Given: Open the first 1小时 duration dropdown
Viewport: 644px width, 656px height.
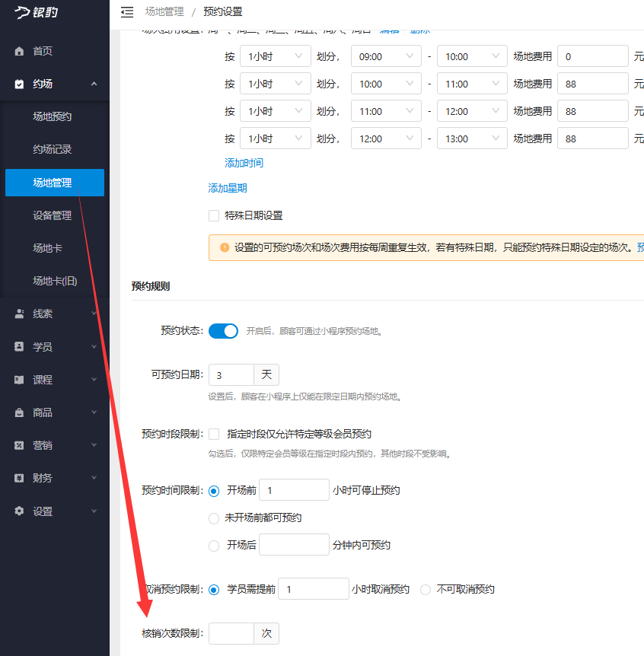Looking at the screenshot, I should (276, 56).
